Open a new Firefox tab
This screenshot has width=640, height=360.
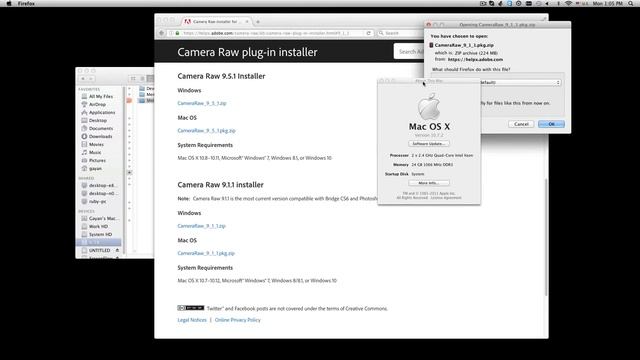[x=258, y=21]
